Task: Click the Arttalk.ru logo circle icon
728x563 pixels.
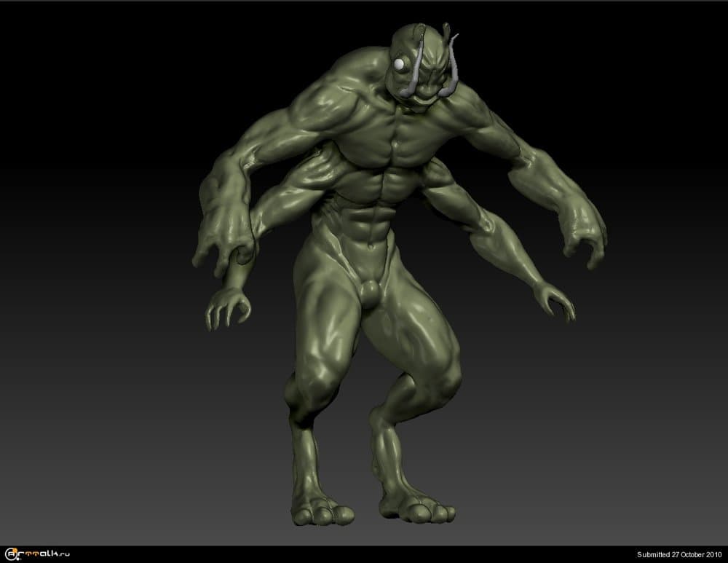Action: [x=9, y=555]
